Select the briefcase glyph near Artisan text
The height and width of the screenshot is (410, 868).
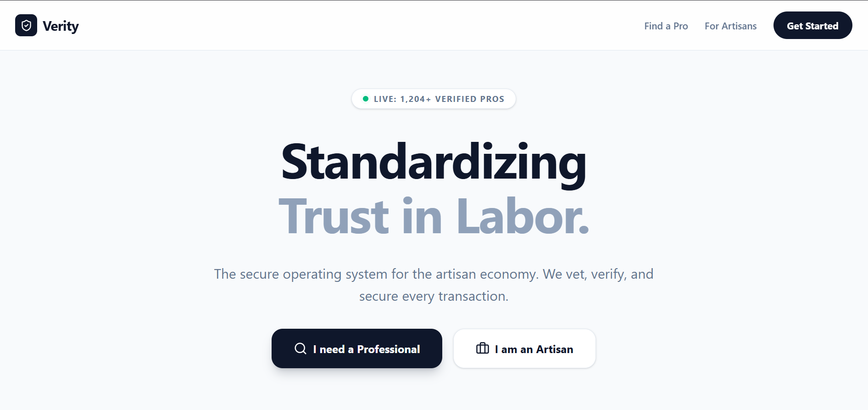(483, 348)
